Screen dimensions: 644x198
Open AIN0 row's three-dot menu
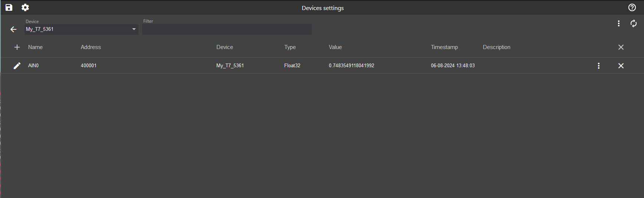pyautogui.click(x=598, y=66)
